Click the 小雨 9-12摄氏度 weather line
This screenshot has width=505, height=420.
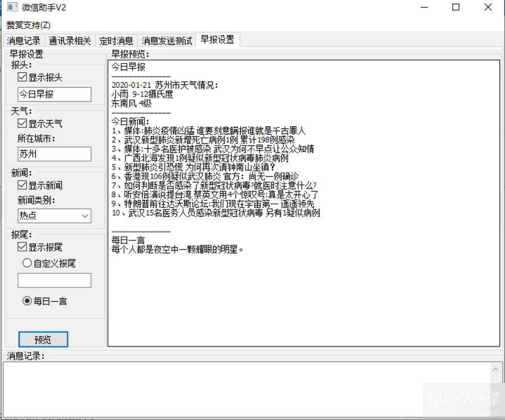[x=142, y=94]
